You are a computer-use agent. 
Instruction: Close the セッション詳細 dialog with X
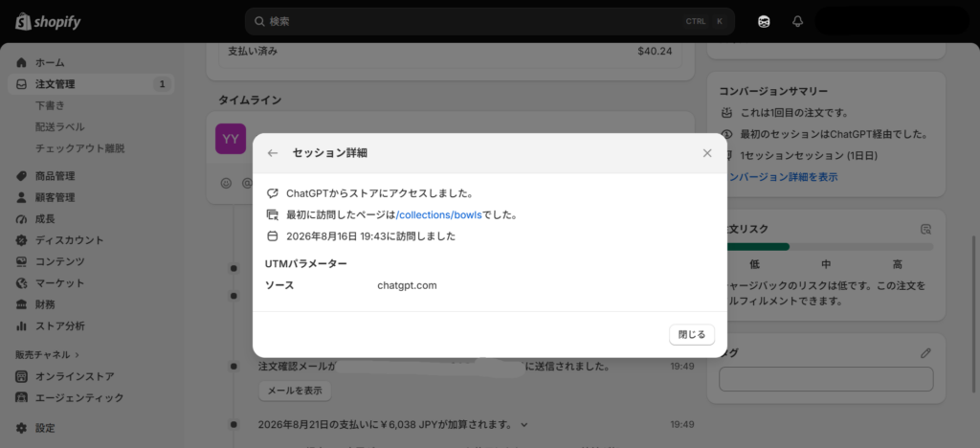707,153
